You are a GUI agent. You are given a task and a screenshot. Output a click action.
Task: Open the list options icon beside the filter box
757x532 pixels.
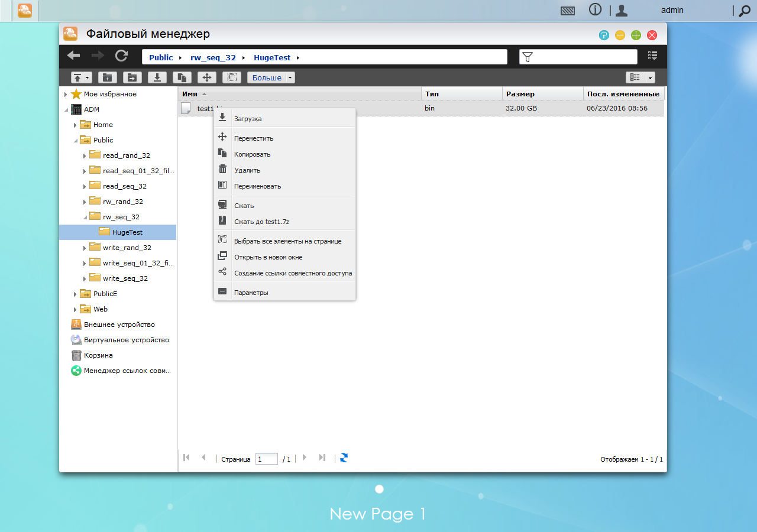click(652, 56)
